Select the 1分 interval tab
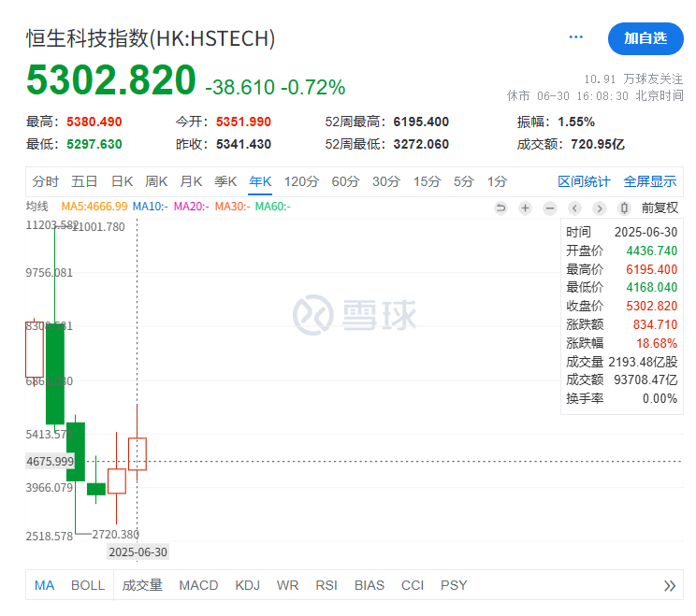696x616 pixels. tap(497, 181)
